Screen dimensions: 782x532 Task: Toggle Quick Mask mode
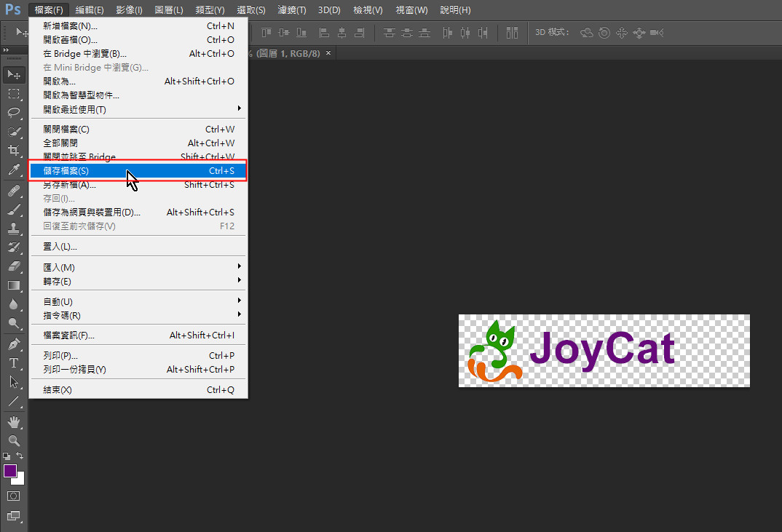coord(14,496)
